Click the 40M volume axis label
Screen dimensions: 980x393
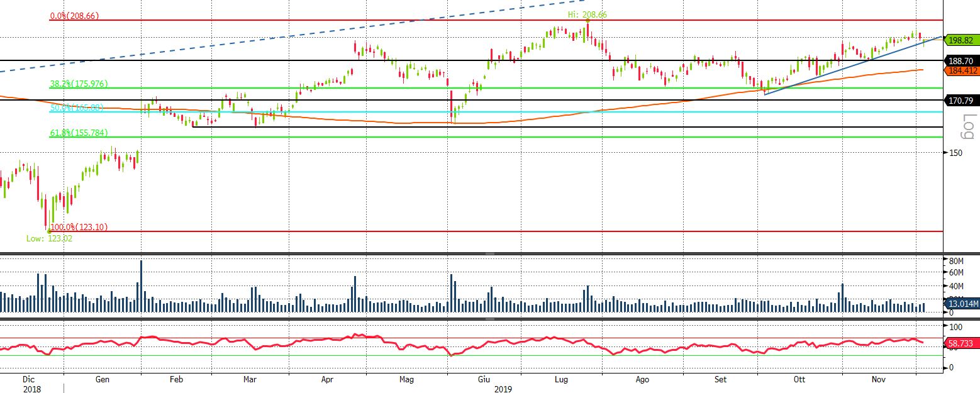click(956, 286)
